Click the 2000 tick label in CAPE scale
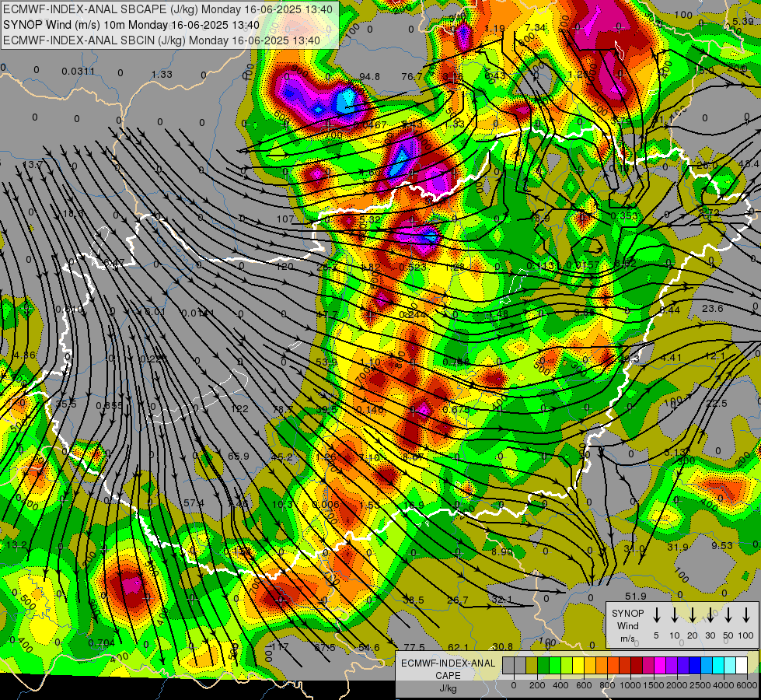Viewport: 761px width, 700px height. 677,685
